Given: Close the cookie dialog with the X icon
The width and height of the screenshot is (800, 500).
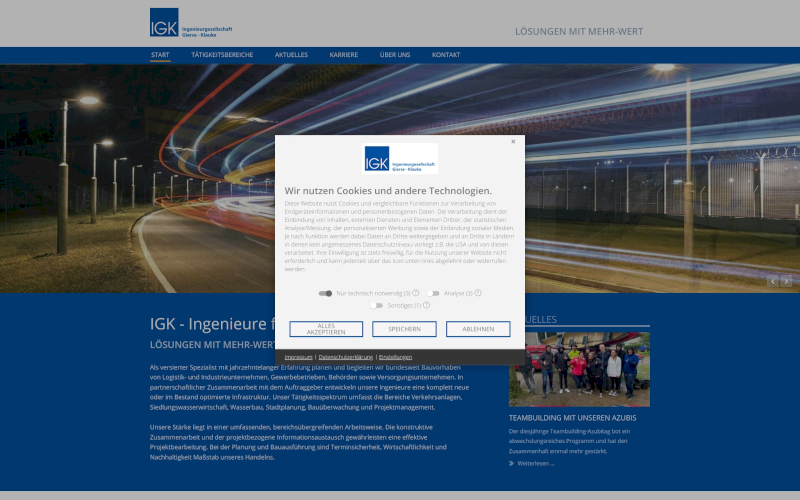Looking at the screenshot, I should tap(513, 142).
